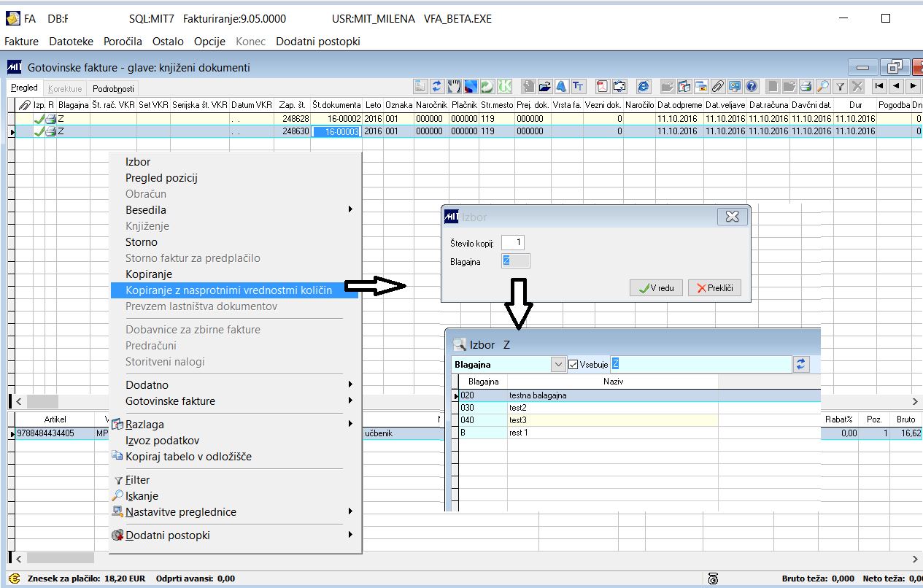Viewport: 923px width, 588px height.
Task: Switch to the Podrobnosti tab
Action: (x=113, y=88)
